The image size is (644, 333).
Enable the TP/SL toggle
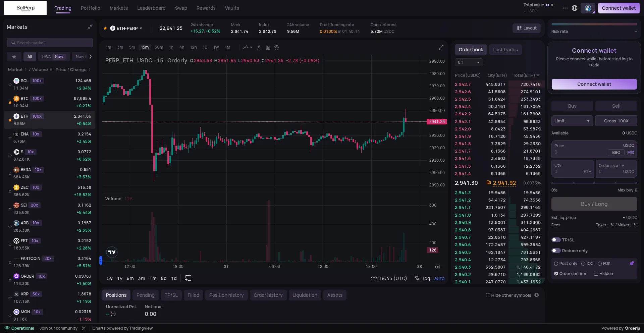click(x=556, y=240)
